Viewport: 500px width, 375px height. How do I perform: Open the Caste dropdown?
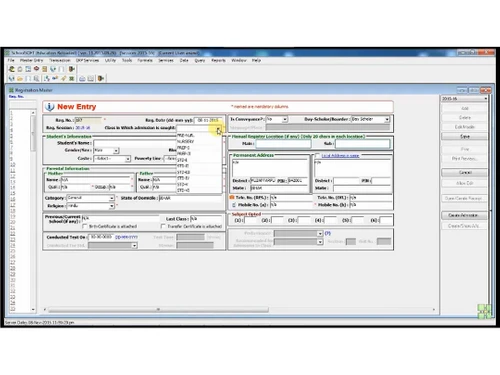click(127, 159)
